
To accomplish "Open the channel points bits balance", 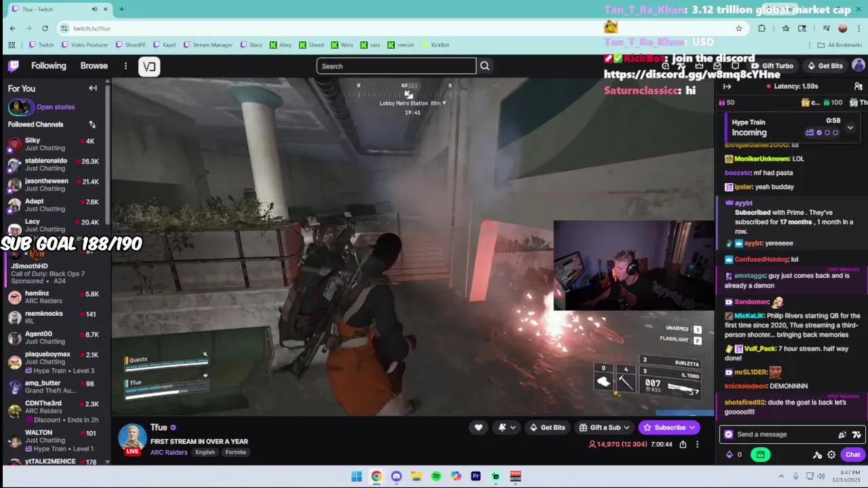I will pyautogui.click(x=734, y=455).
